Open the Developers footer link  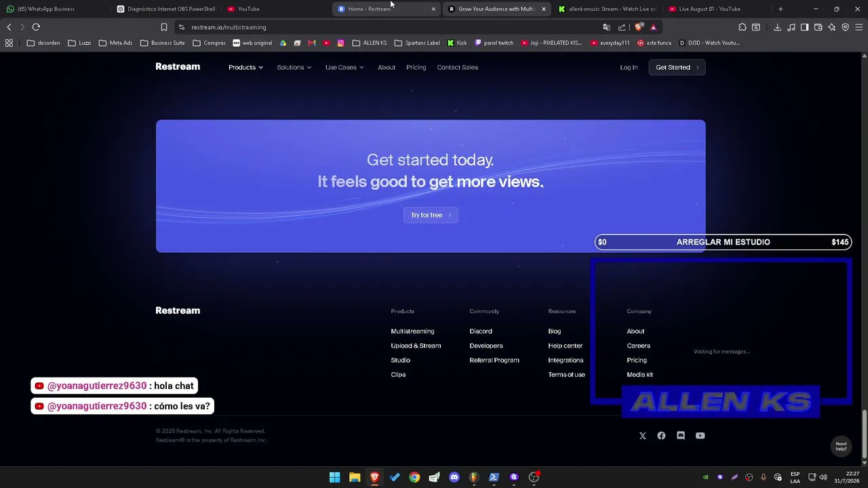coord(486,346)
